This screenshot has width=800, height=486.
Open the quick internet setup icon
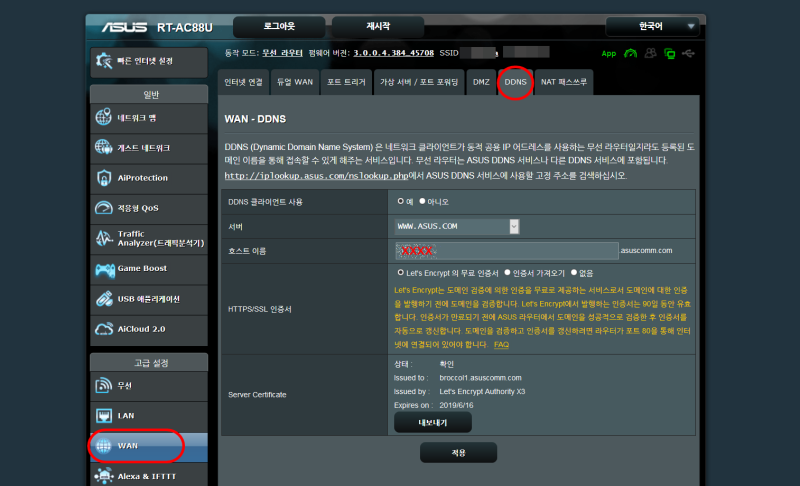(x=104, y=61)
